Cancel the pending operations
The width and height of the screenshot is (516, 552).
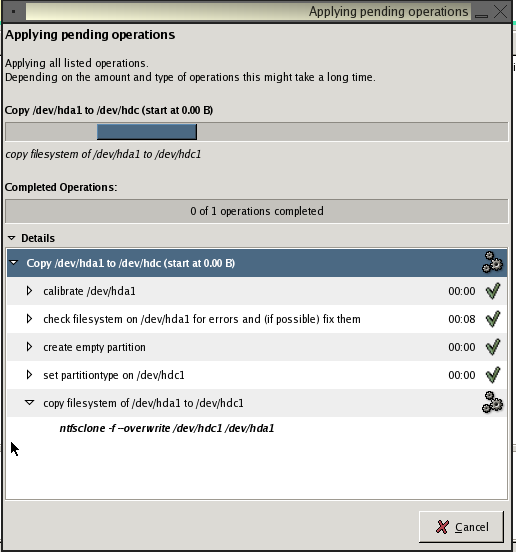click(461, 527)
